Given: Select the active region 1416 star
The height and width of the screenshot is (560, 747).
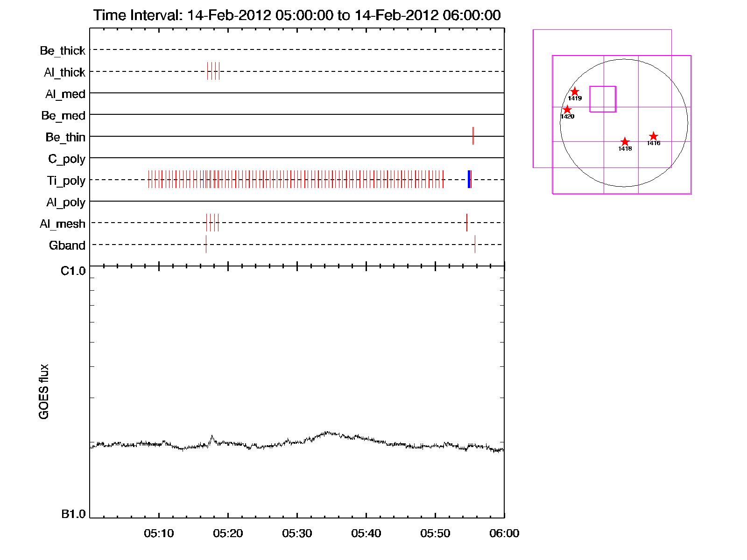Looking at the screenshot, I should pyautogui.click(x=653, y=136).
